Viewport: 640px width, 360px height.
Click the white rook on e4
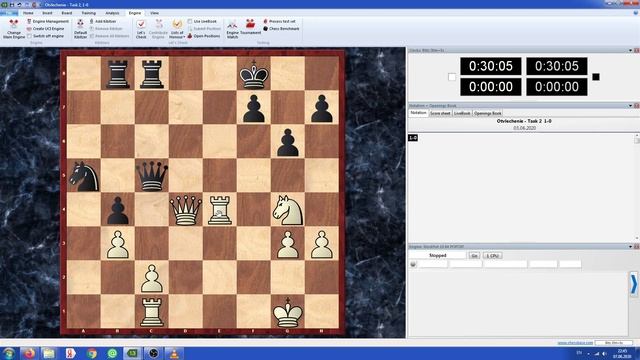(x=220, y=210)
